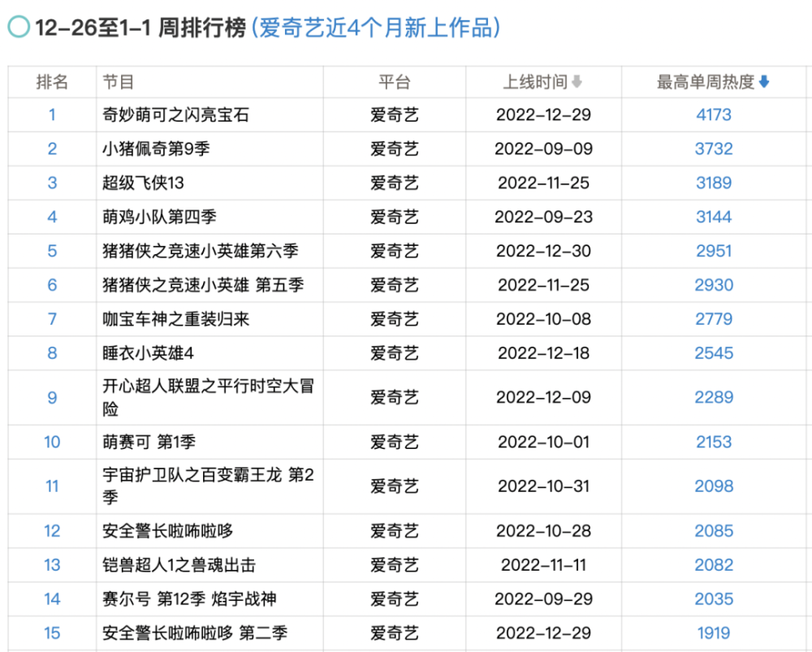Screen dimensions: 812x652
Task: Select the program 睡衣小英雄4
Action: pos(148,353)
